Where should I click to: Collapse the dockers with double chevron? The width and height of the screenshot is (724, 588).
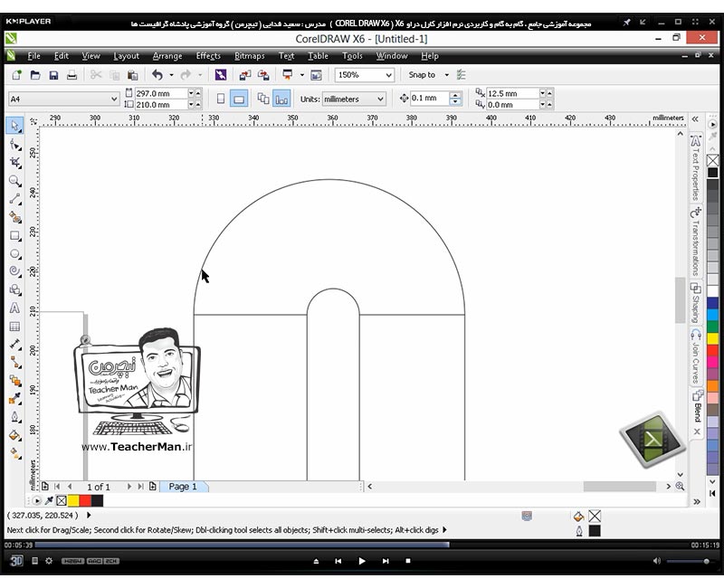coord(695,119)
